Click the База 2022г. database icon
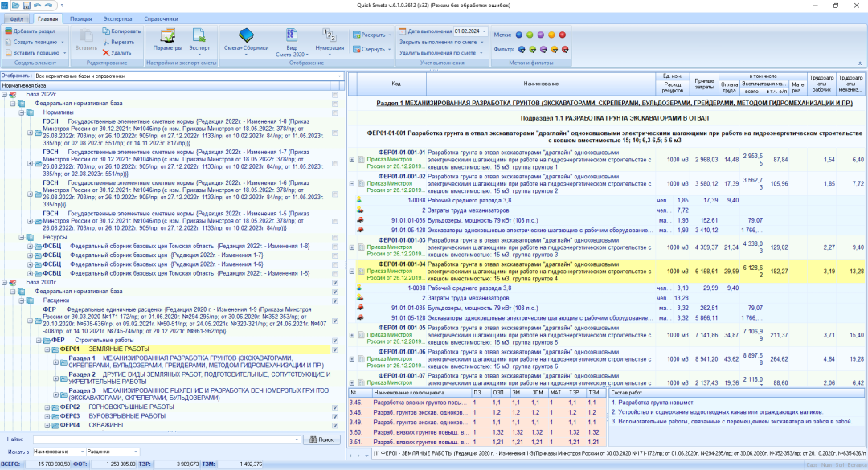This screenshot has height=470, width=868. click(13, 95)
